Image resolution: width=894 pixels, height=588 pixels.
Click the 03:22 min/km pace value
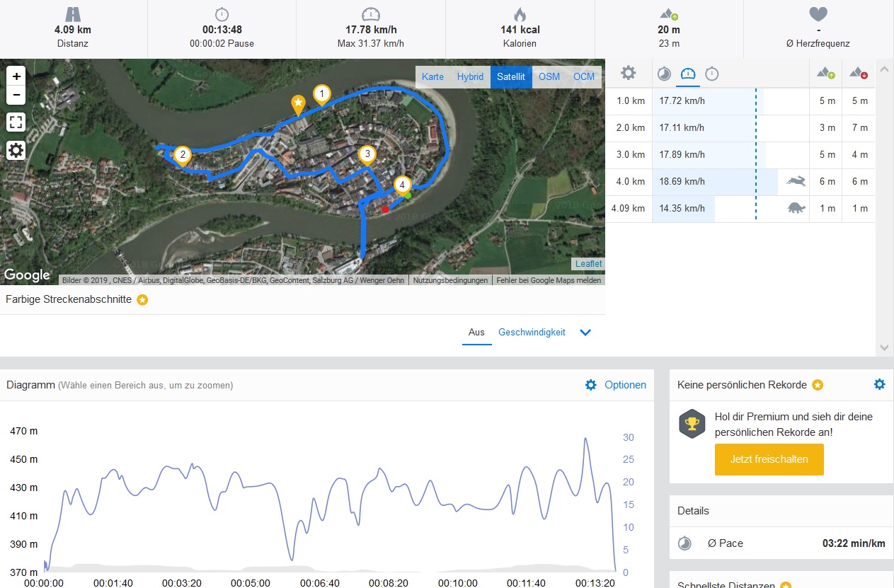pos(854,543)
